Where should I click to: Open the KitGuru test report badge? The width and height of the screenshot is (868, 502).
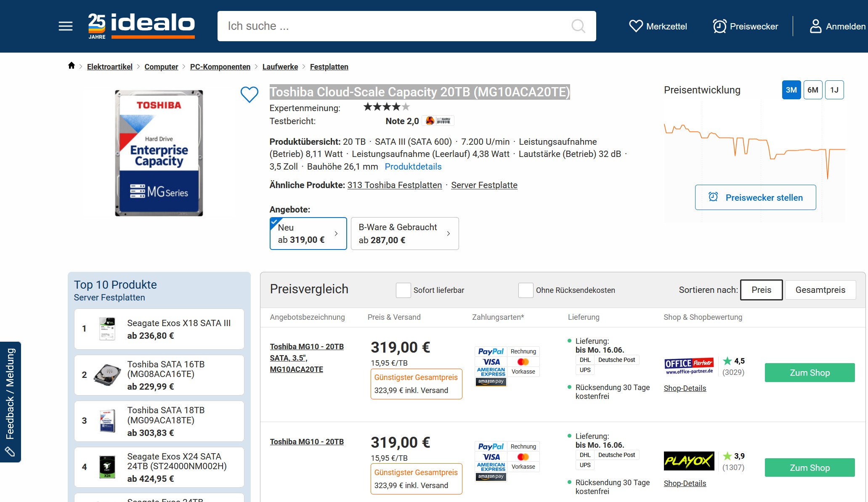tap(438, 121)
